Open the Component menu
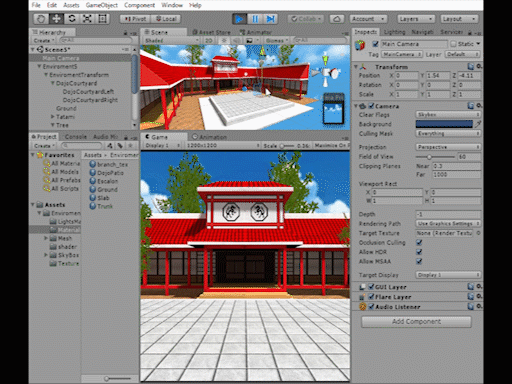512x384 pixels. click(139, 5)
